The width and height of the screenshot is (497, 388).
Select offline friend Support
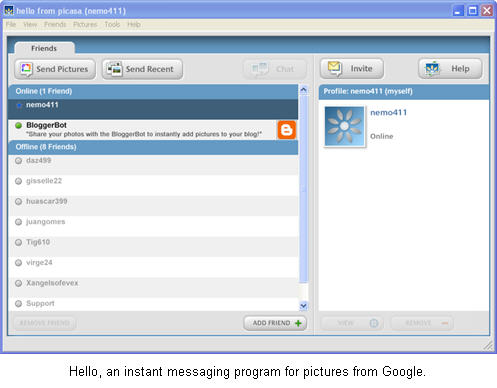click(x=153, y=304)
